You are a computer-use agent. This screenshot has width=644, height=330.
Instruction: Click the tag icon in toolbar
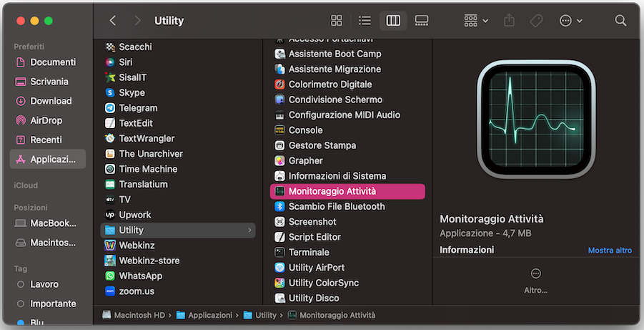pyautogui.click(x=536, y=21)
